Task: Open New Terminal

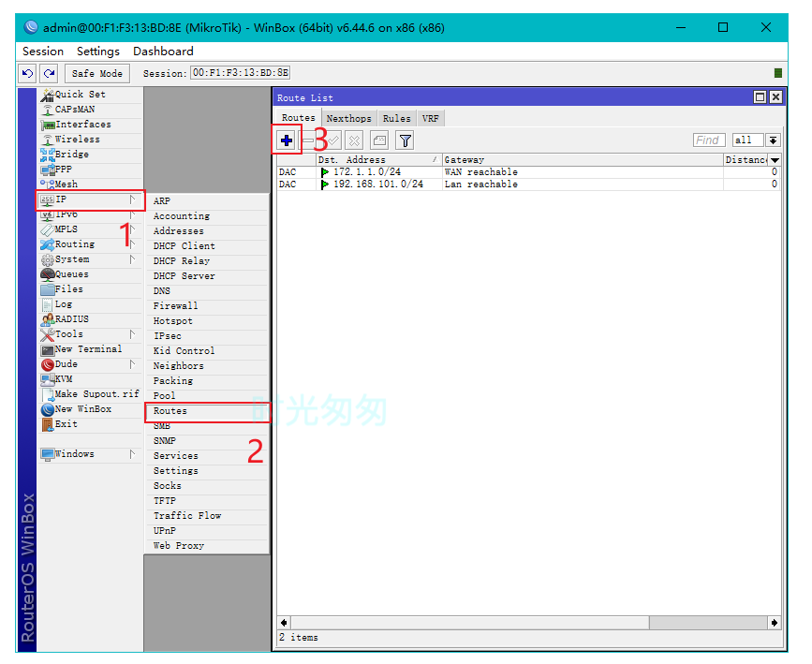Action: click(90, 349)
